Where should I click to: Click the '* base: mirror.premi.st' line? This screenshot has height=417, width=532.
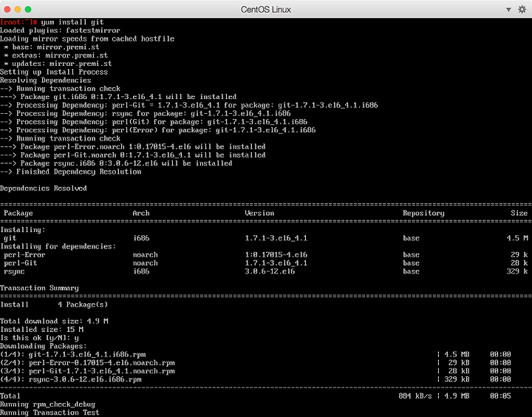point(52,47)
